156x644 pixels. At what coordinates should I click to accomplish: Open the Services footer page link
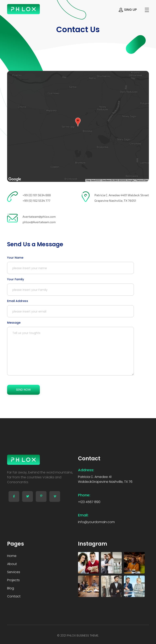coord(14,572)
